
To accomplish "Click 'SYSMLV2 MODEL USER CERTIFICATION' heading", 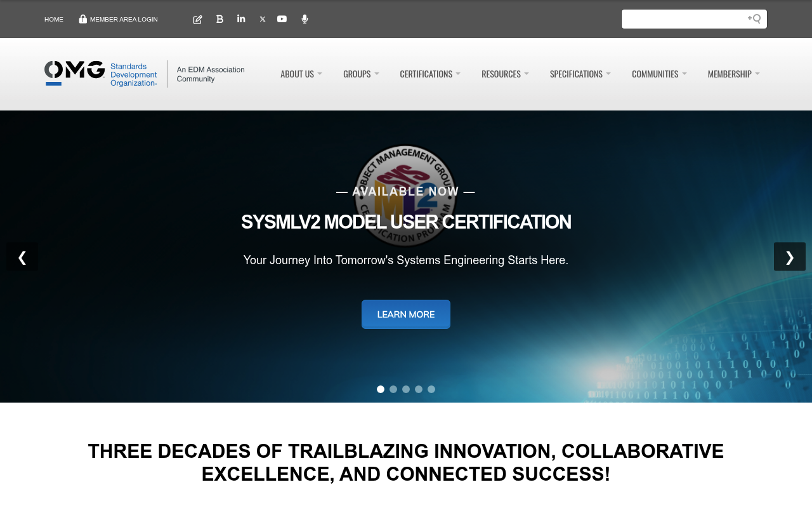I will (x=406, y=222).
